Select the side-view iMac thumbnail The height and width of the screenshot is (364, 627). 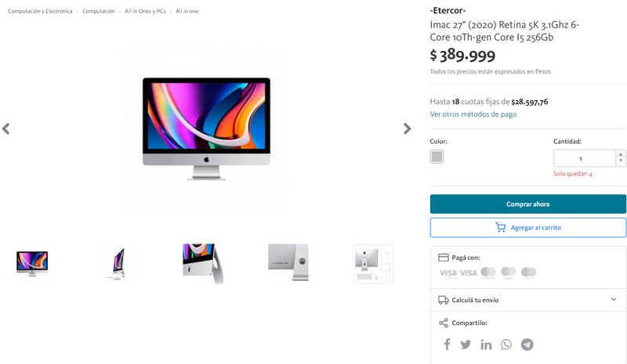click(x=117, y=263)
